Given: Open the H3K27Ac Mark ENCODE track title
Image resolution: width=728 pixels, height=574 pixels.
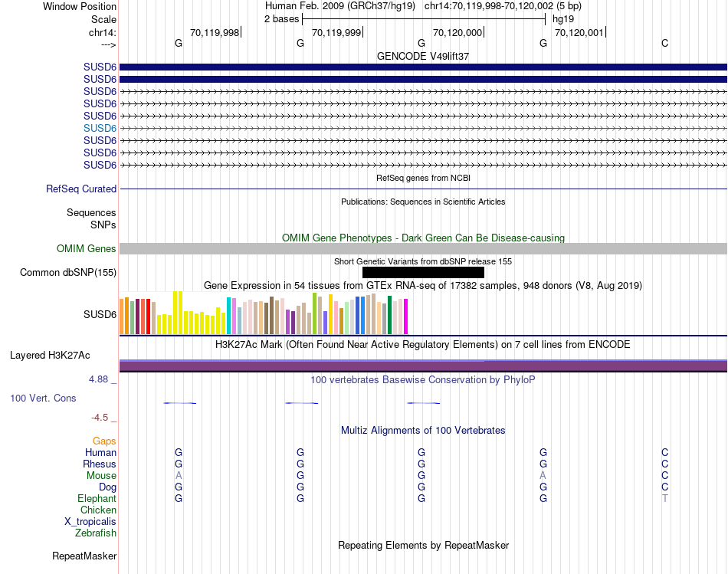Looking at the screenshot, I should [x=423, y=345].
